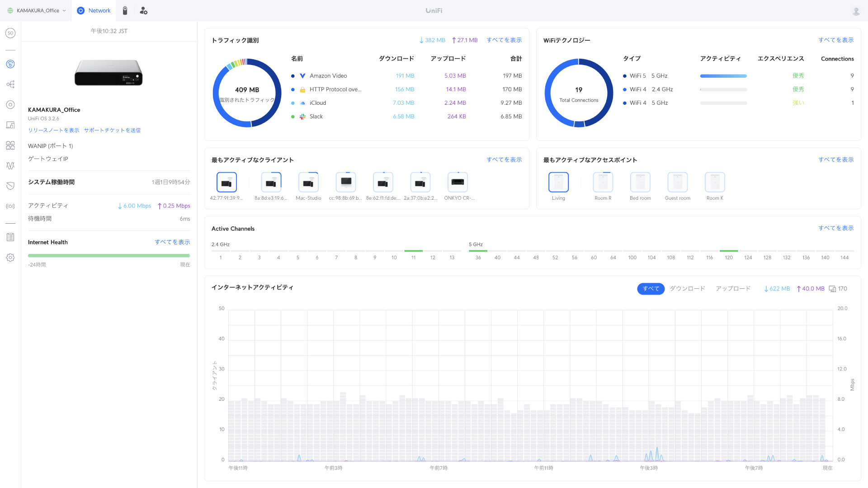Open the UniFi Talk device icon in topbar
868x488 pixels.
point(125,10)
